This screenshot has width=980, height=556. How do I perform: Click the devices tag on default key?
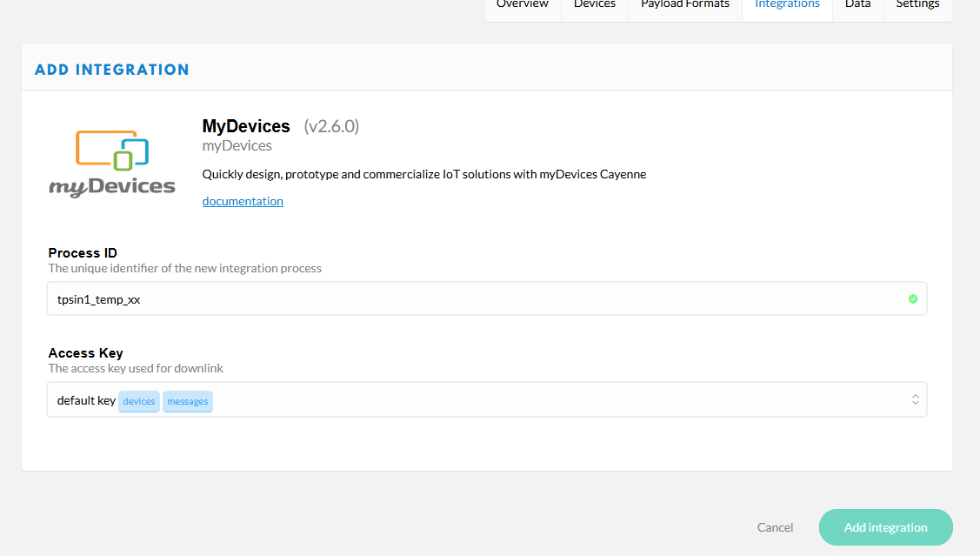click(x=139, y=401)
